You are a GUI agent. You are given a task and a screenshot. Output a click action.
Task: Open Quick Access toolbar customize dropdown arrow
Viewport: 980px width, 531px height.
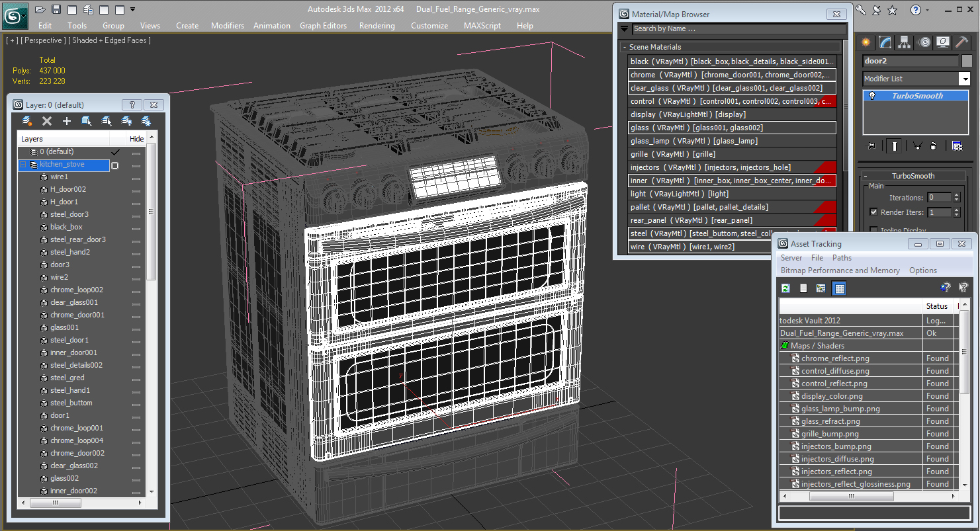[133, 9]
